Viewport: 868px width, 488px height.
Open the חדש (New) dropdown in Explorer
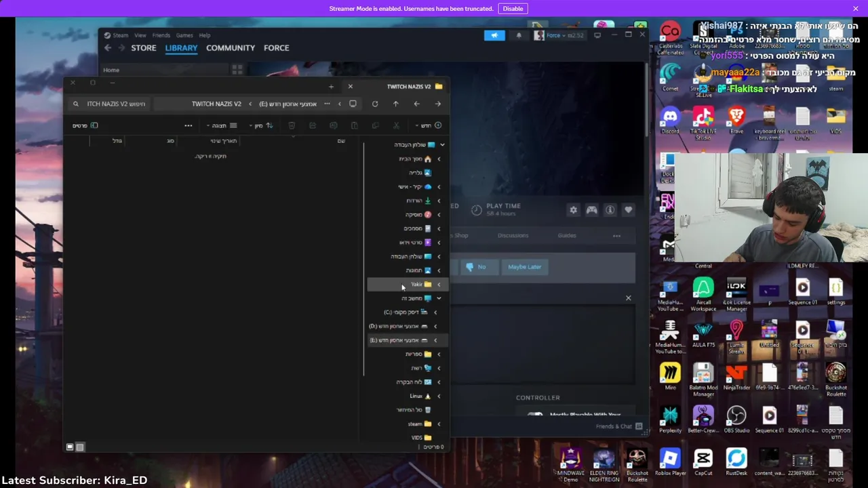[x=429, y=125]
